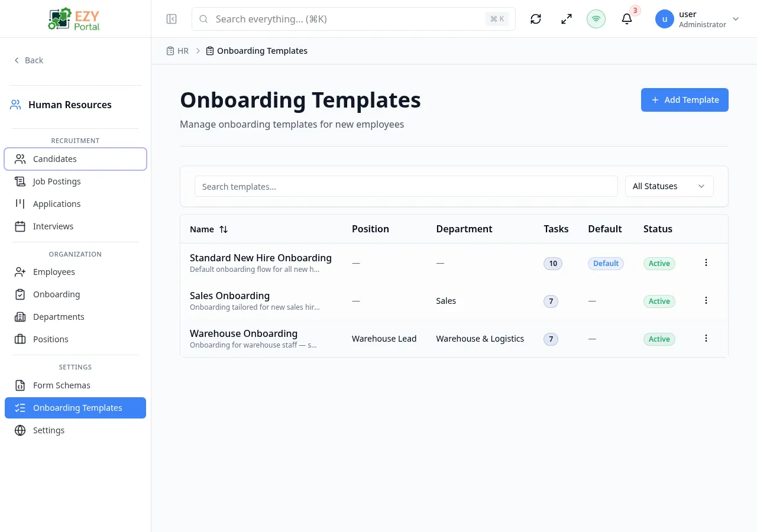Click the Applications kanban icon
The image size is (757, 532).
[20, 204]
